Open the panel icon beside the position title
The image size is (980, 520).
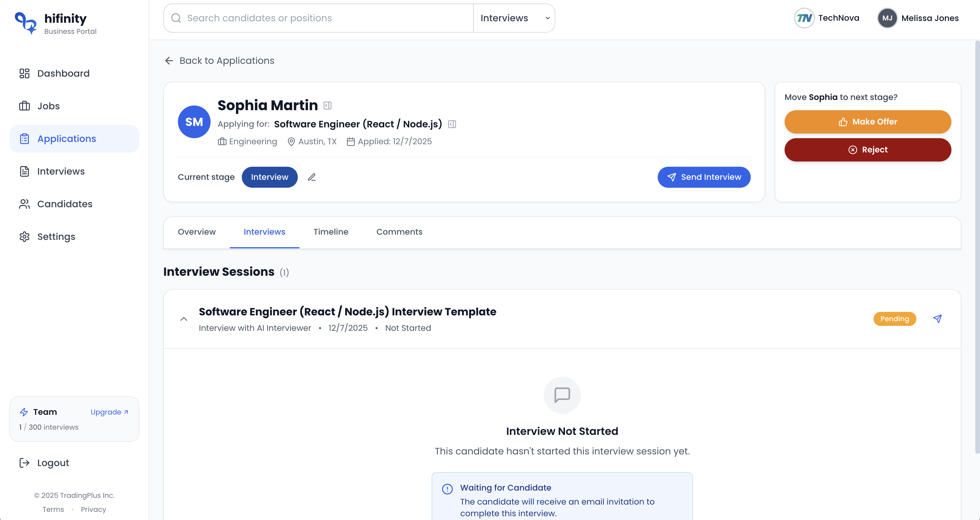pyautogui.click(x=452, y=124)
